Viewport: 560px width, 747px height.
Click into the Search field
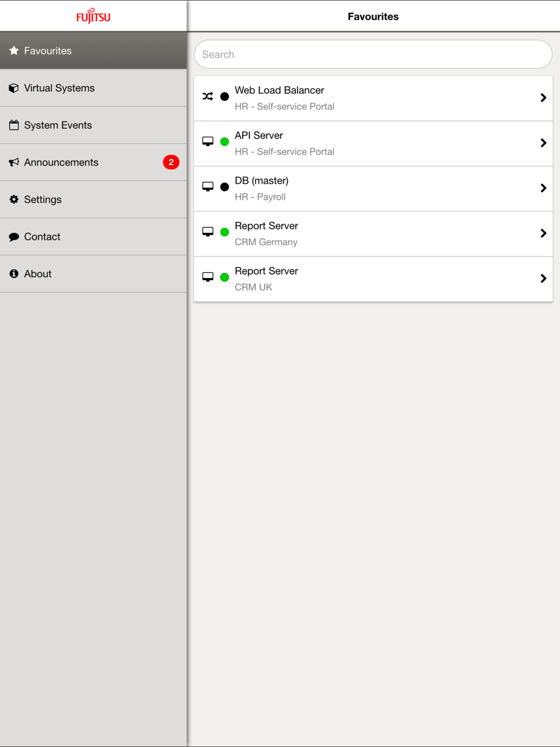tap(373, 54)
